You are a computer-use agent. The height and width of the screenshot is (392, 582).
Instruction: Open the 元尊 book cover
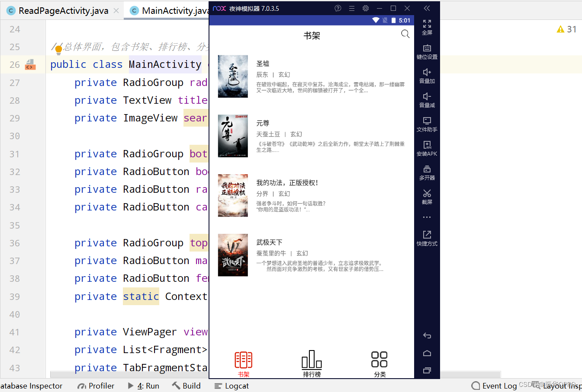point(233,136)
